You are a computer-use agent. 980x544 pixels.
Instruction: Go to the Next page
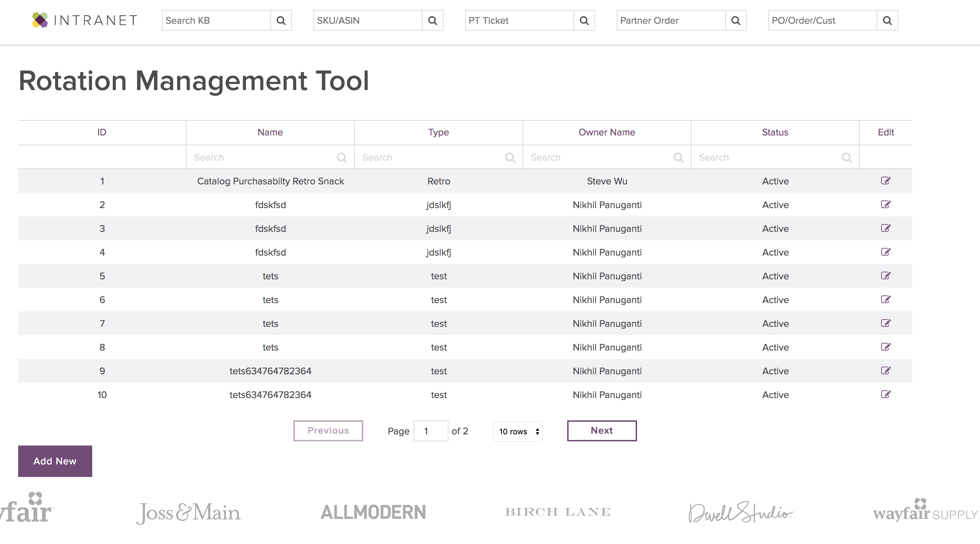tap(601, 431)
